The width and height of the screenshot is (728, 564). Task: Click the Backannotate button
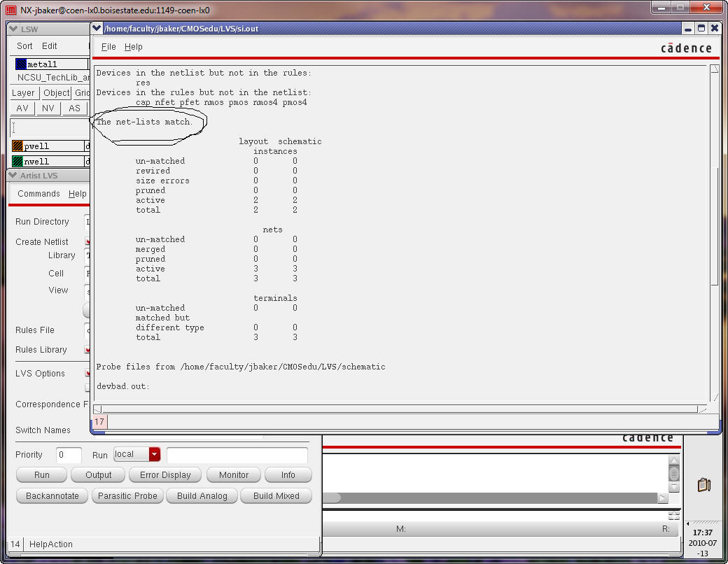click(52, 496)
